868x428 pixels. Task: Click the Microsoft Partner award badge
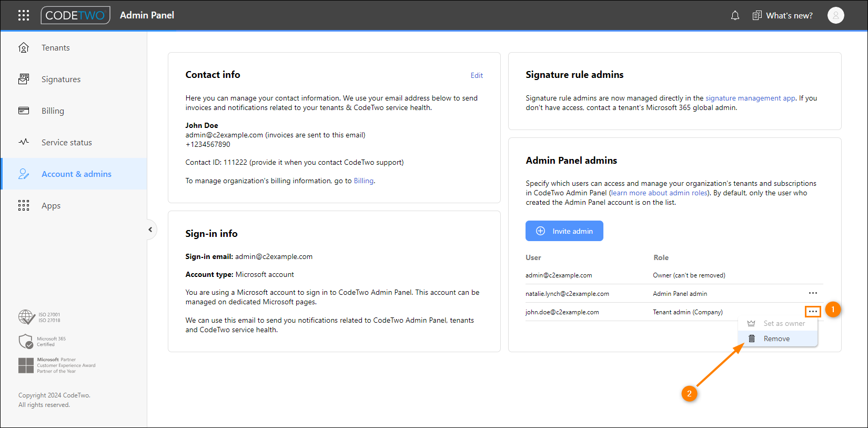coord(57,365)
